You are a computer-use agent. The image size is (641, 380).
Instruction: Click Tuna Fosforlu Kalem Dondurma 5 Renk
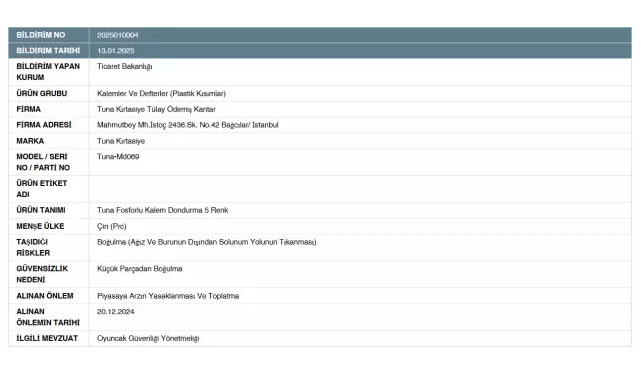tap(162, 210)
